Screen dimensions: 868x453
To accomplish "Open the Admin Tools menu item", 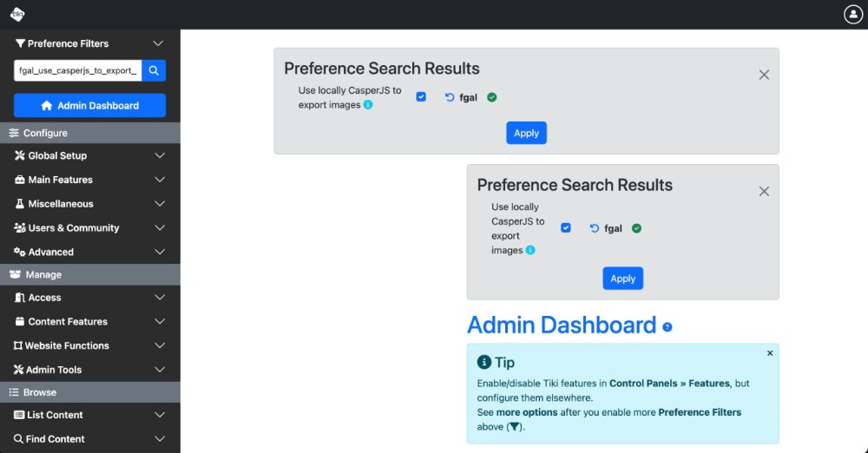I will [x=90, y=370].
